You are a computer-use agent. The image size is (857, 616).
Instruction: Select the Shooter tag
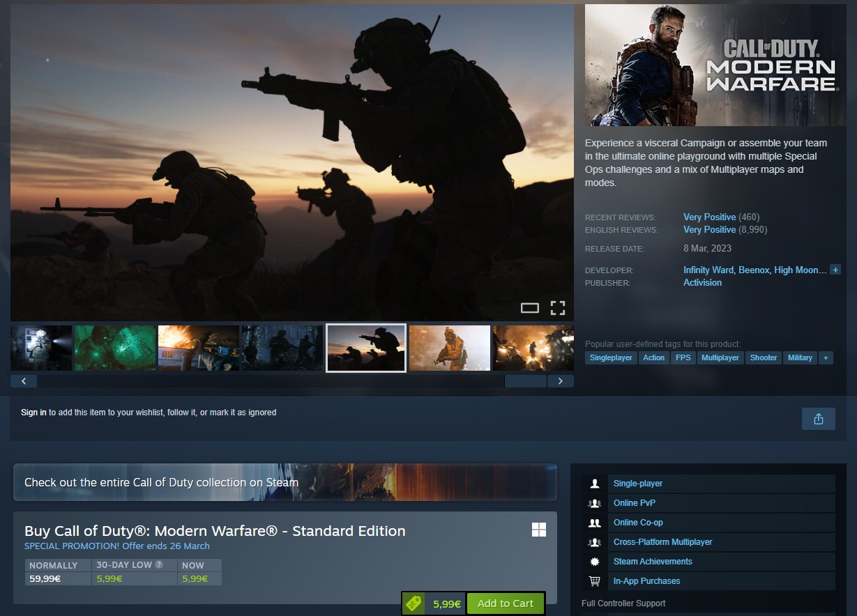click(764, 357)
